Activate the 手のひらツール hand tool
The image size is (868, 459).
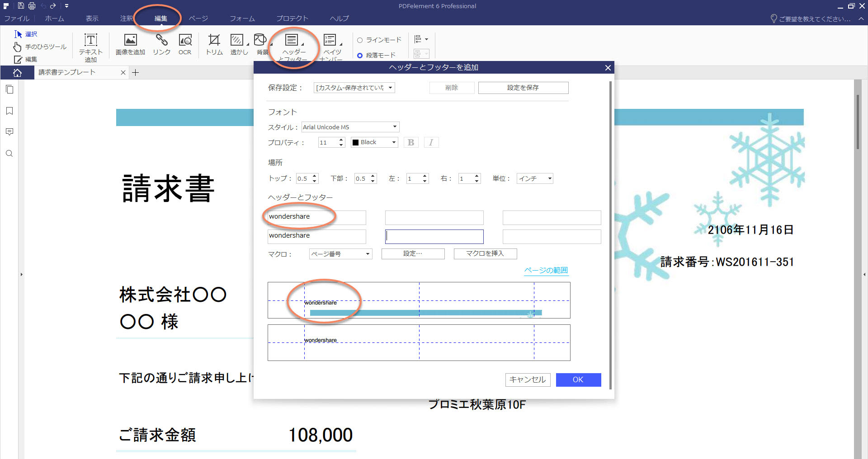pyautogui.click(x=40, y=47)
